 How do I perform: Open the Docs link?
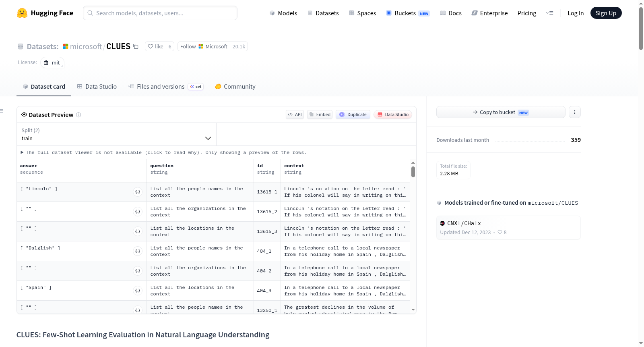(x=450, y=13)
